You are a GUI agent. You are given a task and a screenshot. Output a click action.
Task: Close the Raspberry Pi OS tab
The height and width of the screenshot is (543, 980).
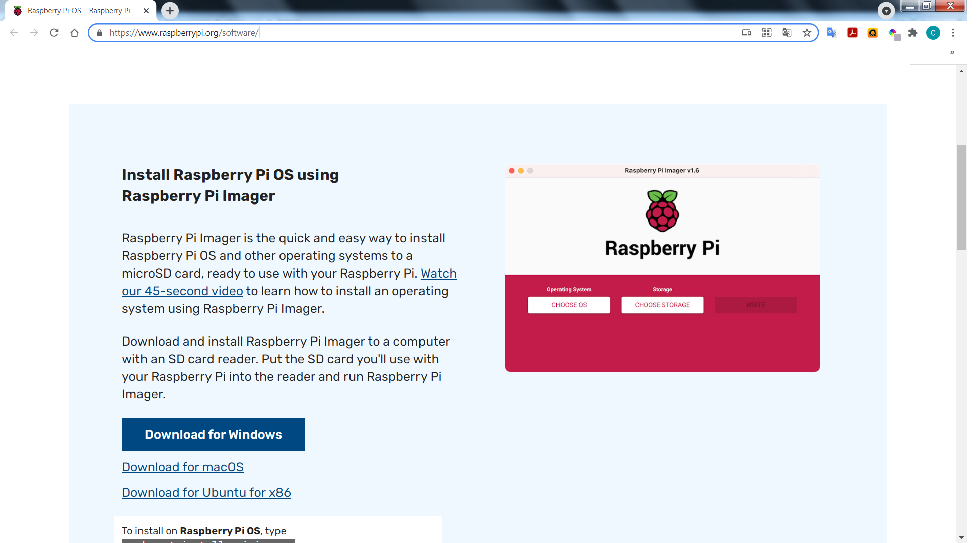[146, 11]
